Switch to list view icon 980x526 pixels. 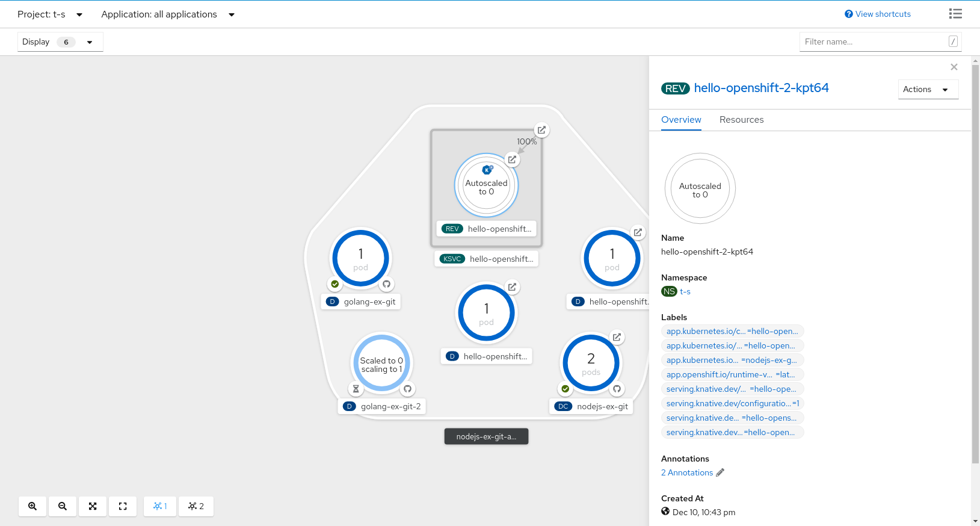coord(955,14)
